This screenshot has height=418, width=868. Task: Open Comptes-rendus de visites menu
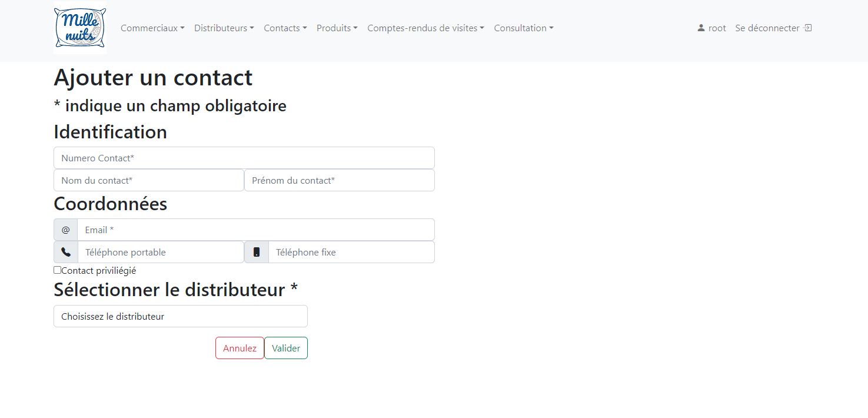(425, 28)
